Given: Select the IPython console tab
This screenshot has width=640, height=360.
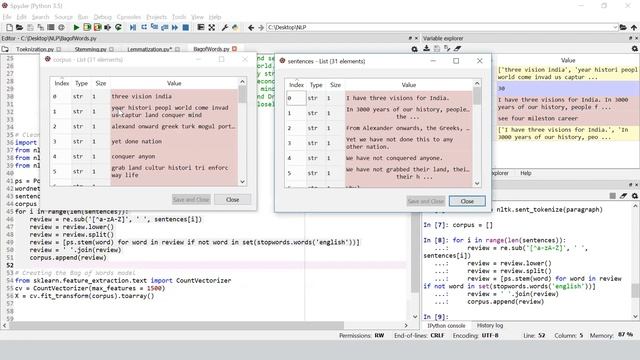Looking at the screenshot, I should pyautogui.click(x=446, y=325).
